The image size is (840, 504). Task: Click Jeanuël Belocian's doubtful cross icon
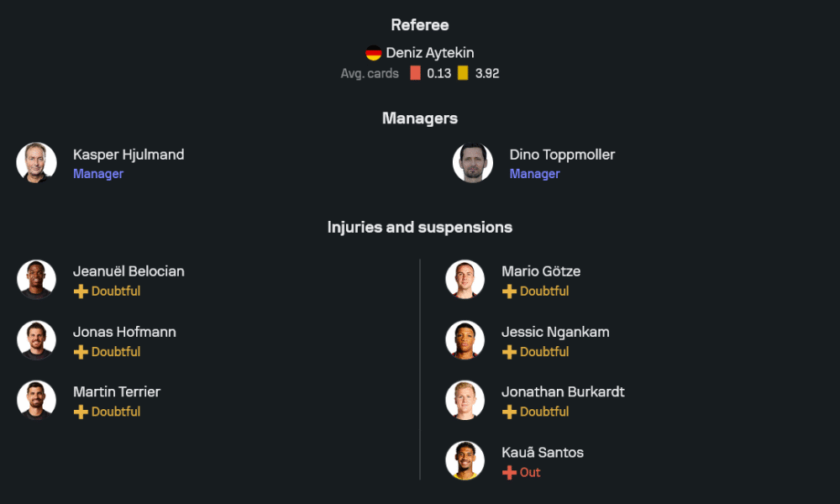pos(81,291)
